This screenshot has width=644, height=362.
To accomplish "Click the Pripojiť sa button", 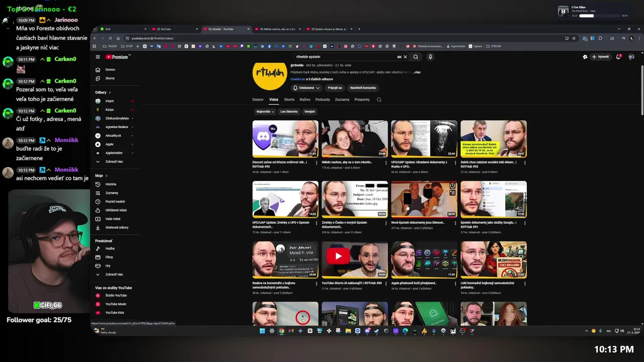I will 335,88.
